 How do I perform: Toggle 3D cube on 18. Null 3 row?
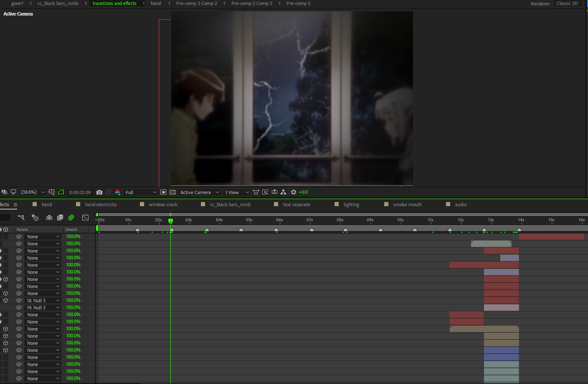(x=6, y=301)
